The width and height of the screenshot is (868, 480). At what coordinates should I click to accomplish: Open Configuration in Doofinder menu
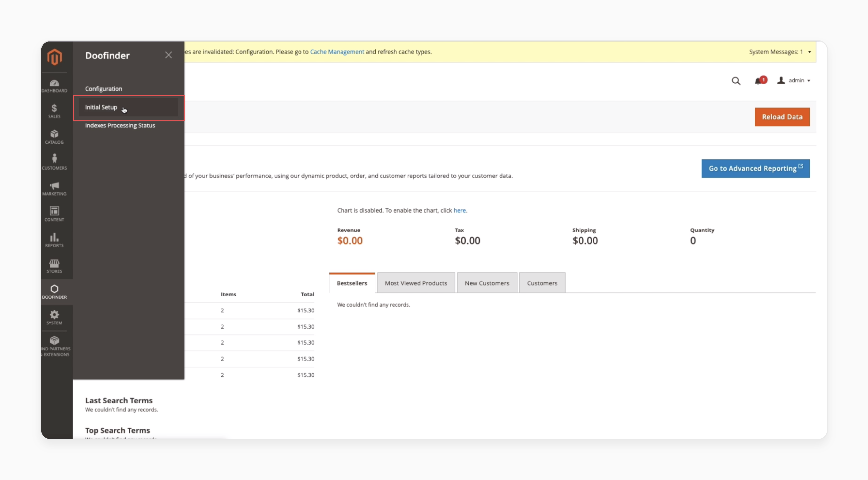pos(103,89)
